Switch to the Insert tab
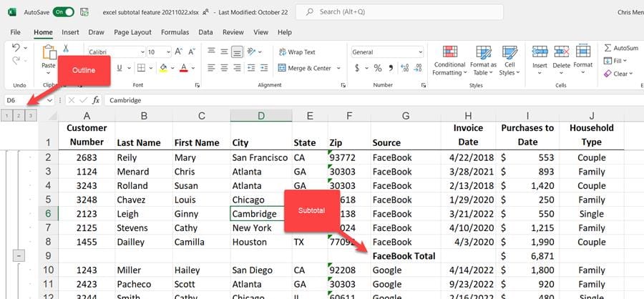The height and width of the screenshot is (299, 644). click(x=70, y=32)
